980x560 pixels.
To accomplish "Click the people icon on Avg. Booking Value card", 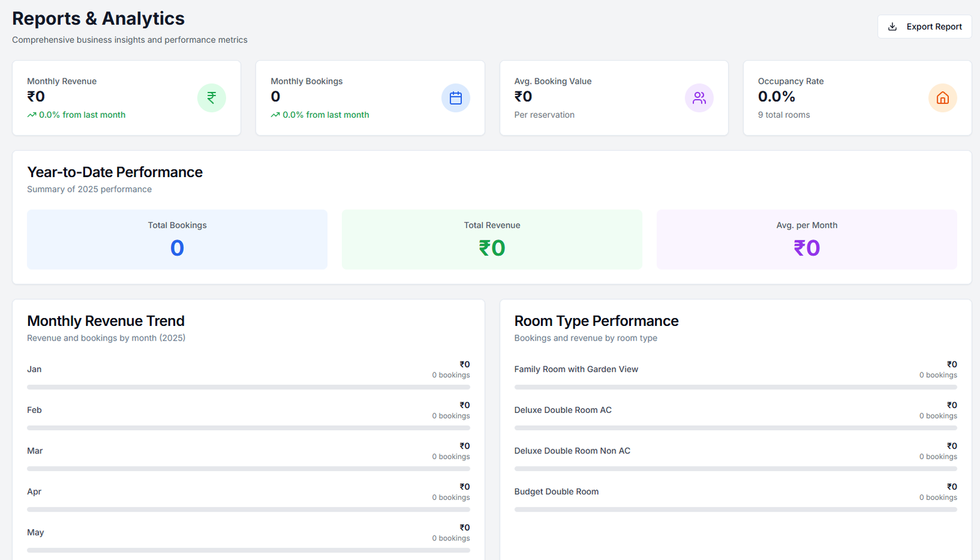I will coord(699,97).
